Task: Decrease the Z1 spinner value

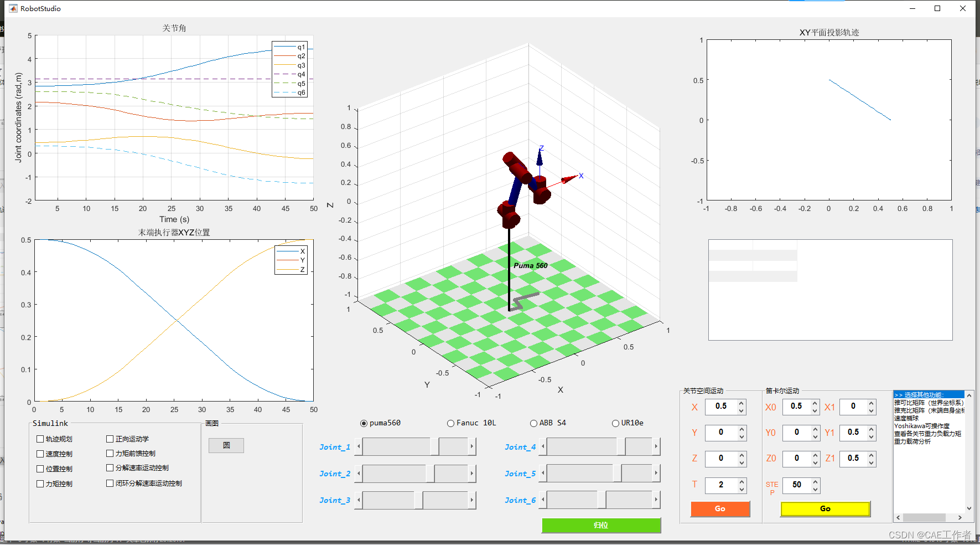Action: (x=872, y=462)
